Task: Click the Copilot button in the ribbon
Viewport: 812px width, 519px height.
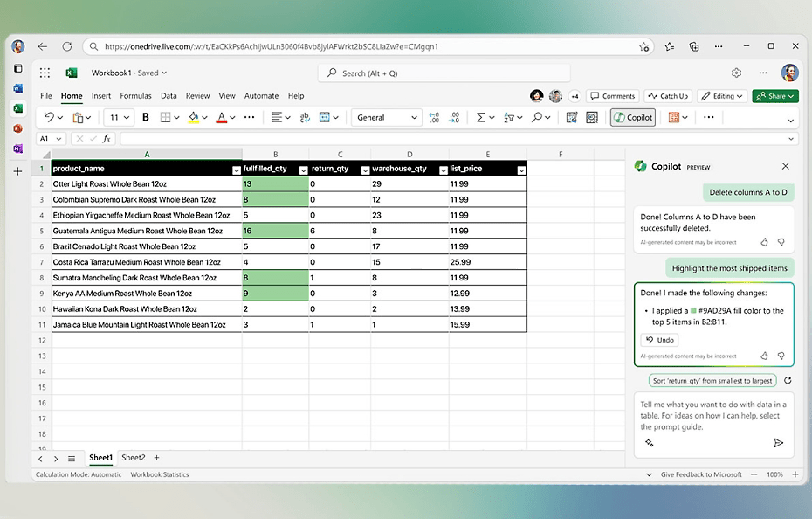Action: click(x=633, y=117)
